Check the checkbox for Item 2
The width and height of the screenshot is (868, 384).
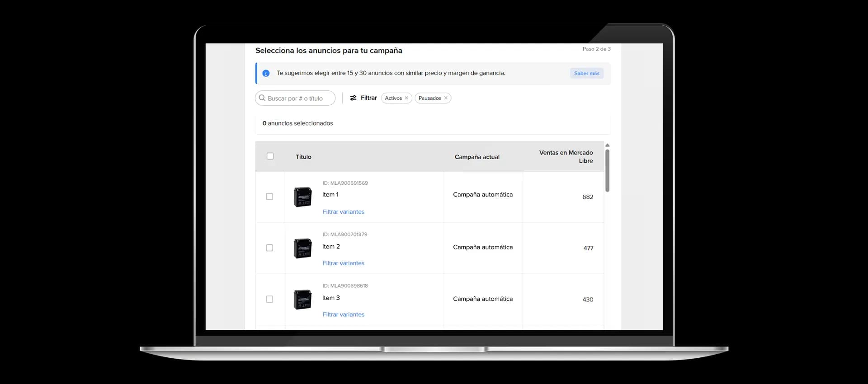(269, 248)
